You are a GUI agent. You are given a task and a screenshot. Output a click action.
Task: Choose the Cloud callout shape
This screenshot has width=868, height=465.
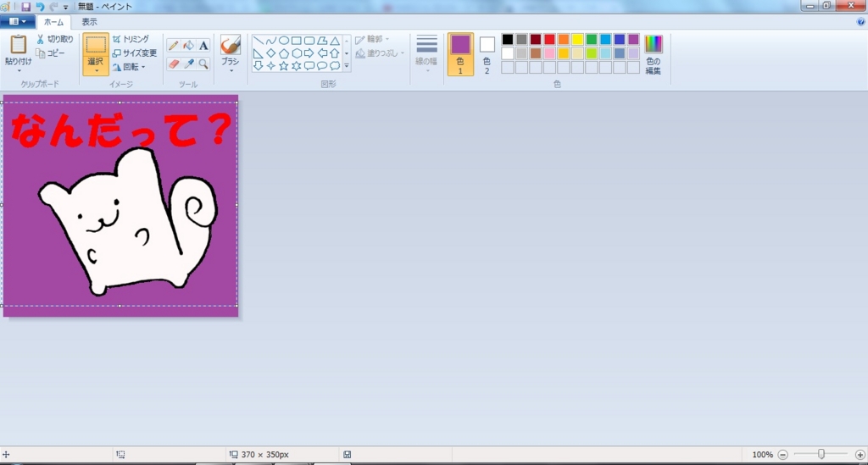(334, 66)
